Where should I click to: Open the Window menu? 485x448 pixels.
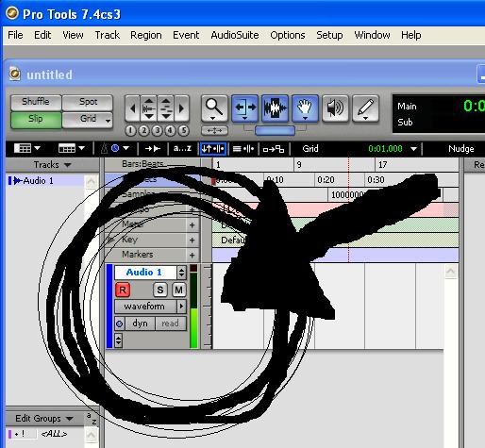[372, 35]
